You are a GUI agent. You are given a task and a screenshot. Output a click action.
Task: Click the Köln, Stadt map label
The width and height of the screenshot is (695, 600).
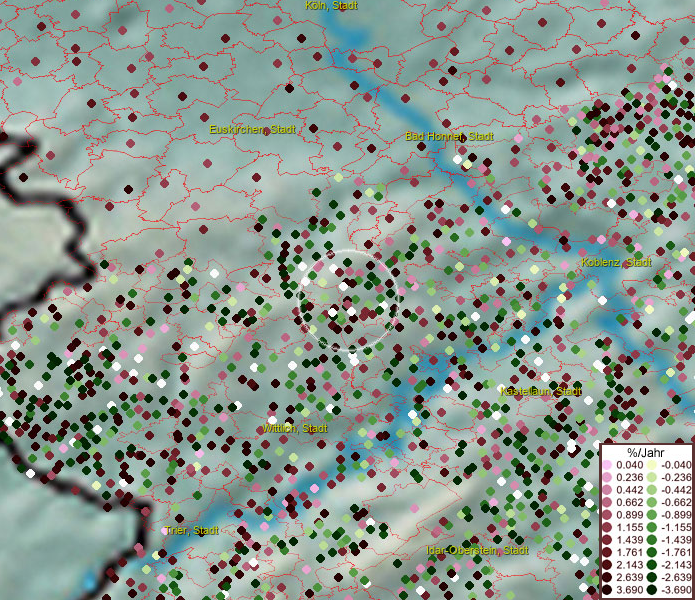331,5
